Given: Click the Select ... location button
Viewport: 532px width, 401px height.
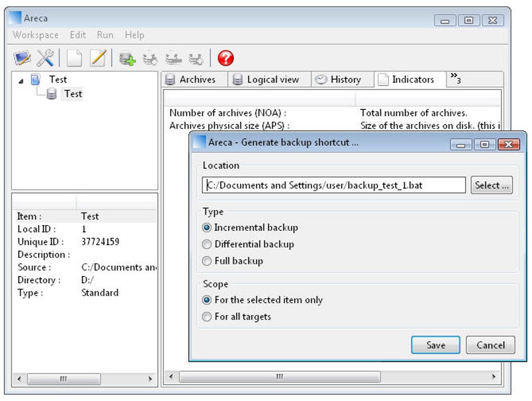Looking at the screenshot, I should [x=492, y=185].
